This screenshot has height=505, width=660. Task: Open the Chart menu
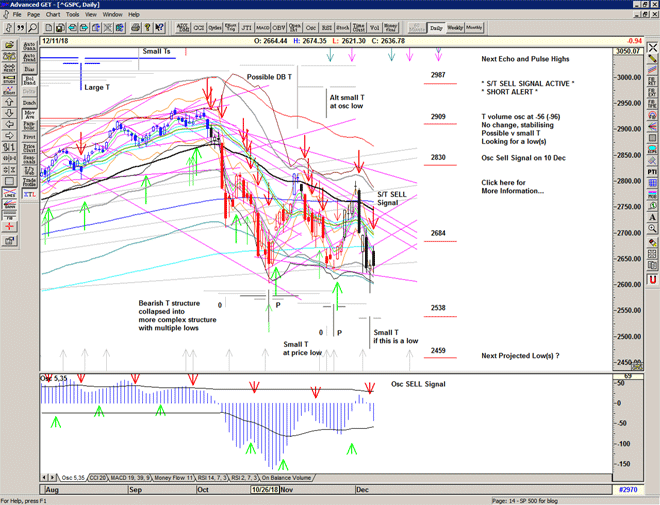pyautogui.click(x=52, y=15)
